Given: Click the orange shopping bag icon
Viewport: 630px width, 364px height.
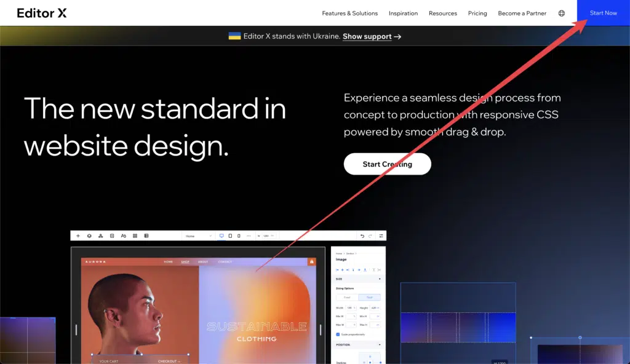Looking at the screenshot, I should 311,261.
